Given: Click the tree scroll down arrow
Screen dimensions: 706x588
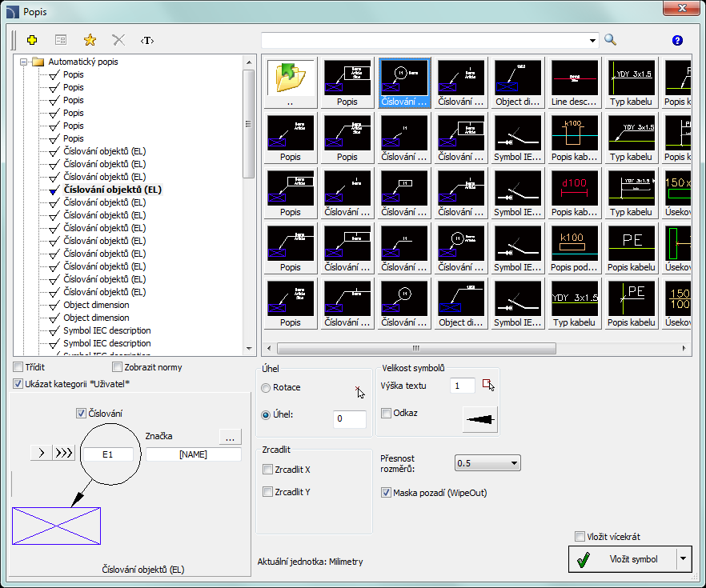Looking at the screenshot, I should pyautogui.click(x=249, y=349).
